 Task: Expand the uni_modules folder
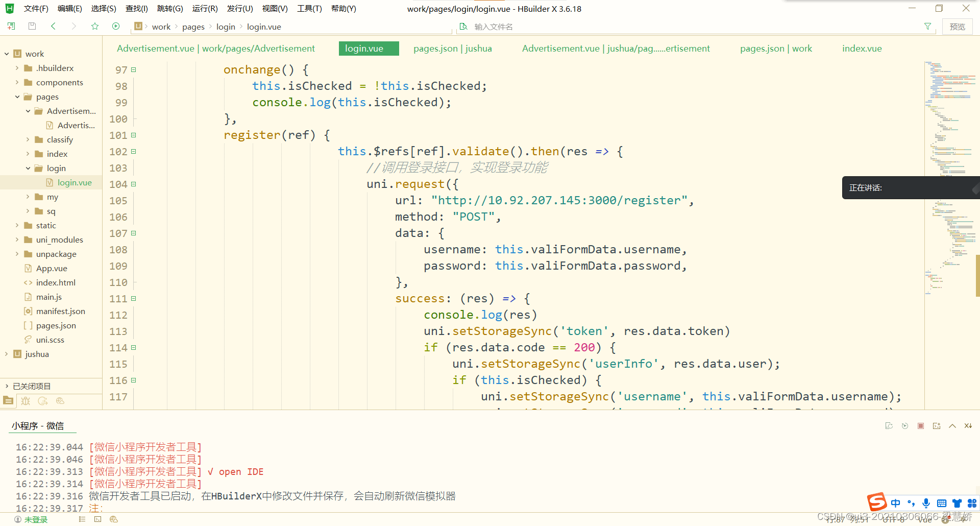17,240
